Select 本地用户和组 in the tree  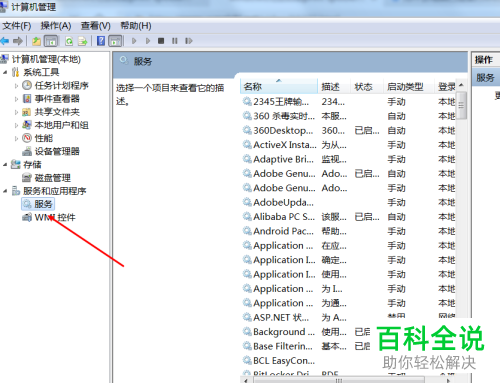(x=61, y=125)
